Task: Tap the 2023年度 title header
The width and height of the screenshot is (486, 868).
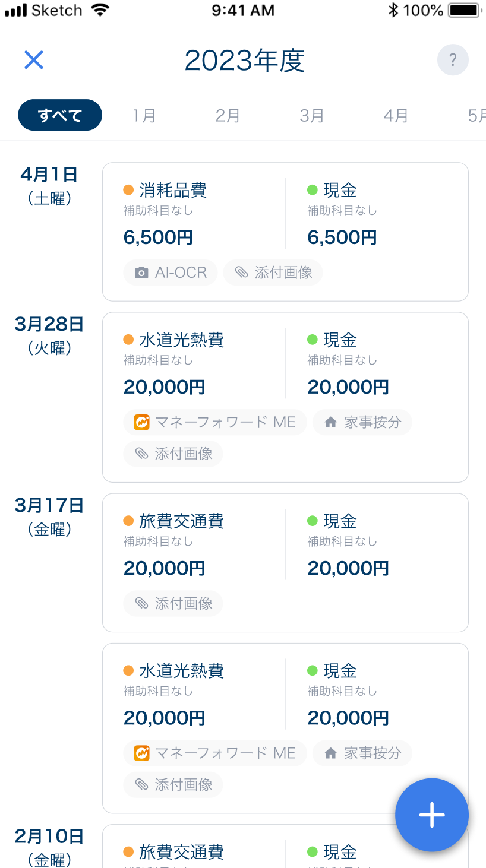Action: coord(244,61)
